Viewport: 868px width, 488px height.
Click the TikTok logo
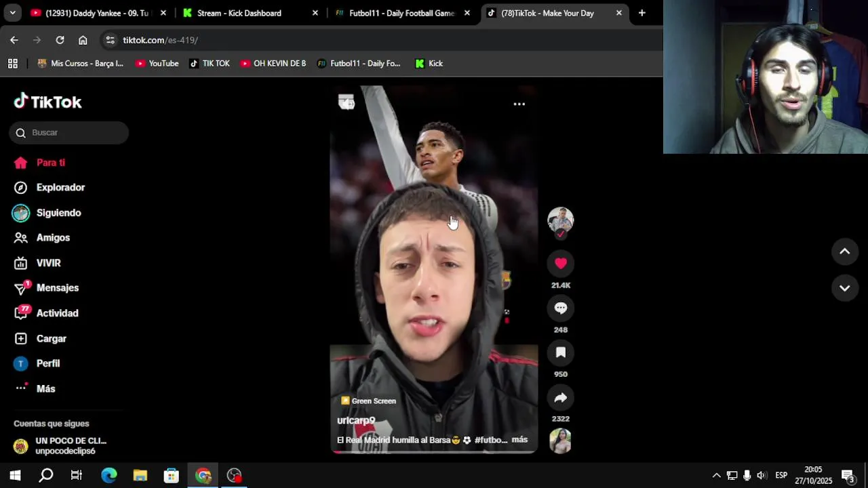pyautogui.click(x=47, y=102)
